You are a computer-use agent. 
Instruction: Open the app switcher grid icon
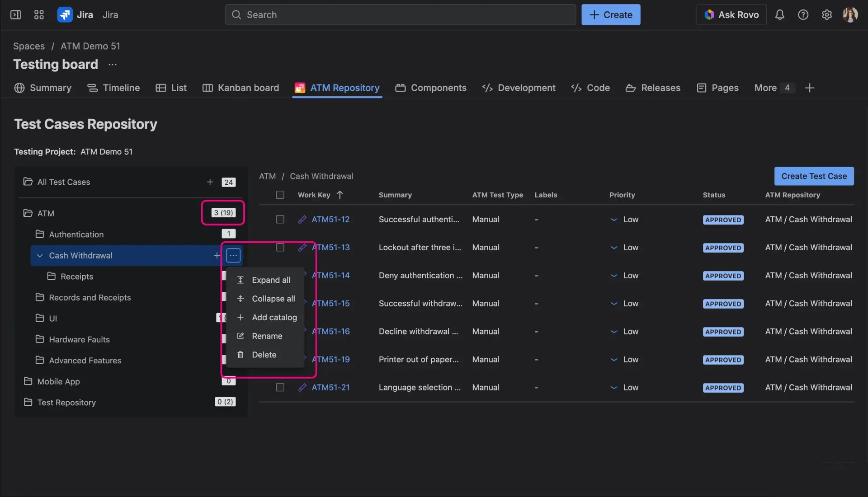click(39, 15)
